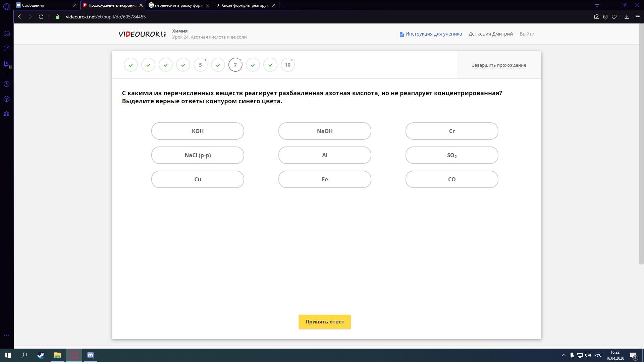644x362 pixels.
Task: Open Easy Setup sliders icon
Action: tap(638, 17)
